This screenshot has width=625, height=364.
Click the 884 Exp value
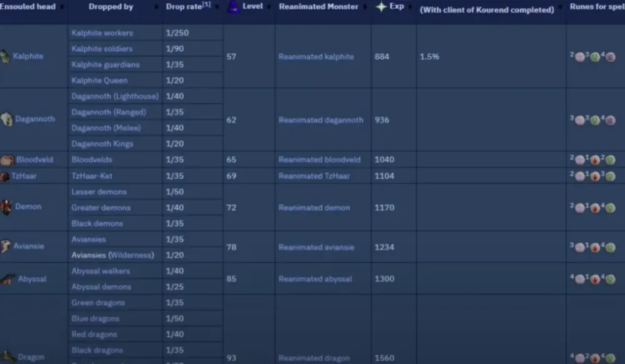(381, 57)
